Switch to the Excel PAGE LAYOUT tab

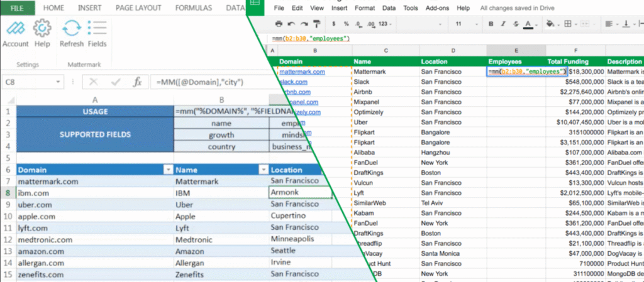click(x=140, y=8)
